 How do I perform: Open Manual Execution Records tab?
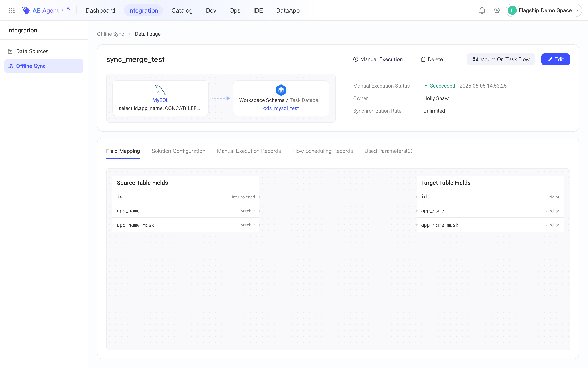pos(249,151)
